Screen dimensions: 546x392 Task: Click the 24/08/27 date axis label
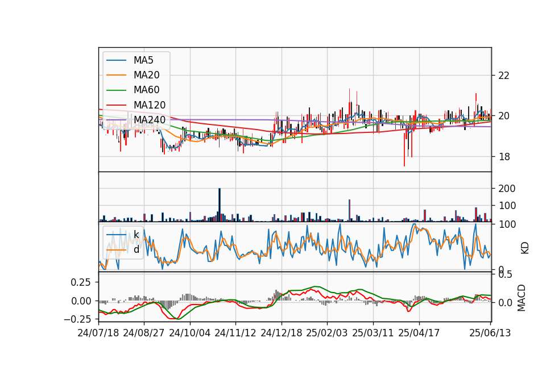click(144, 333)
